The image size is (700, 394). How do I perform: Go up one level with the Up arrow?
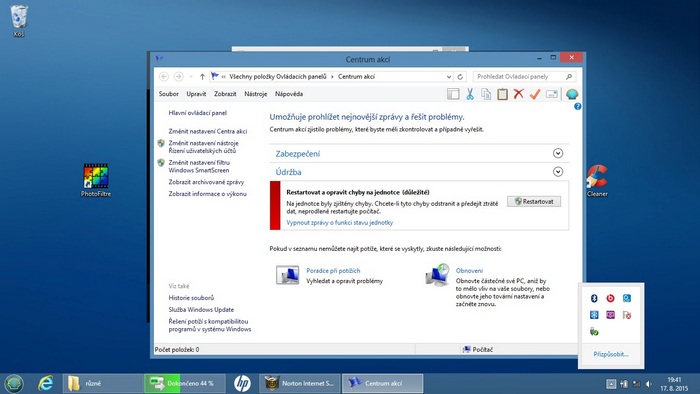pos(202,77)
